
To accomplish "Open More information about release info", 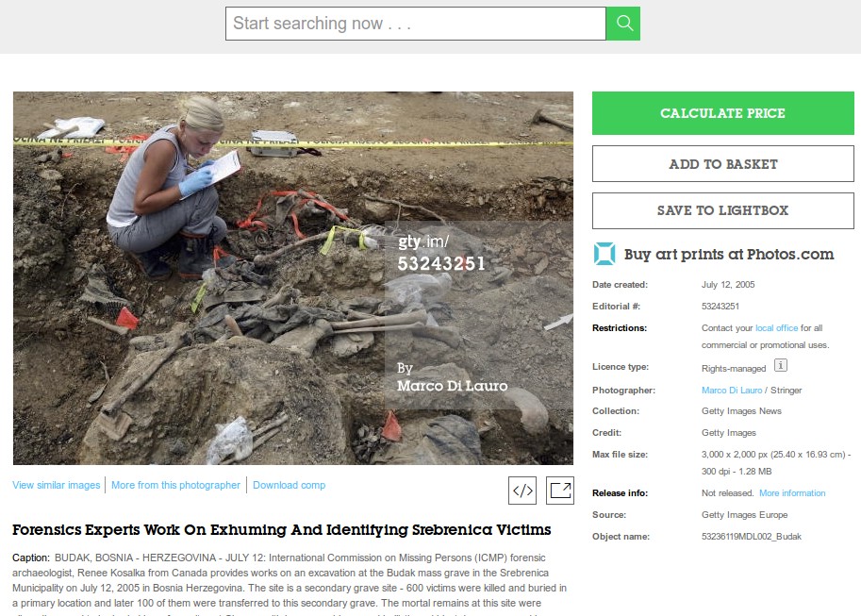I will tap(791, 492).
